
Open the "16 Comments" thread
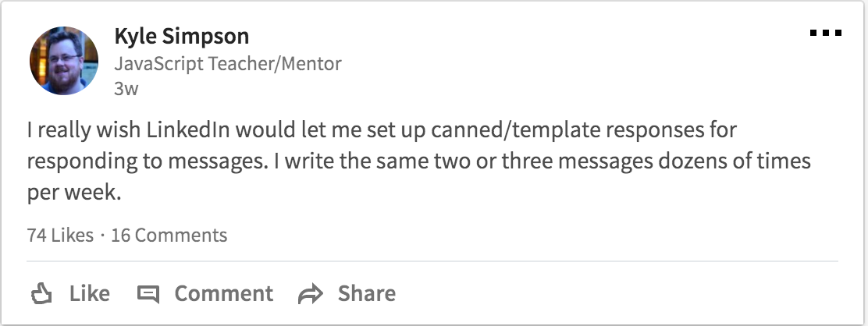pyautogui.click(x=169, y=235)
